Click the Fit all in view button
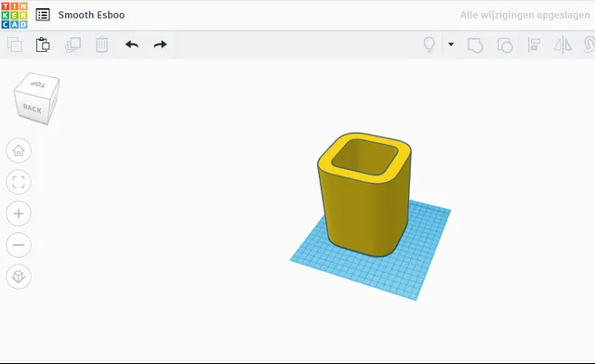Viewport: 595px width, 364px height. [19, 182]
